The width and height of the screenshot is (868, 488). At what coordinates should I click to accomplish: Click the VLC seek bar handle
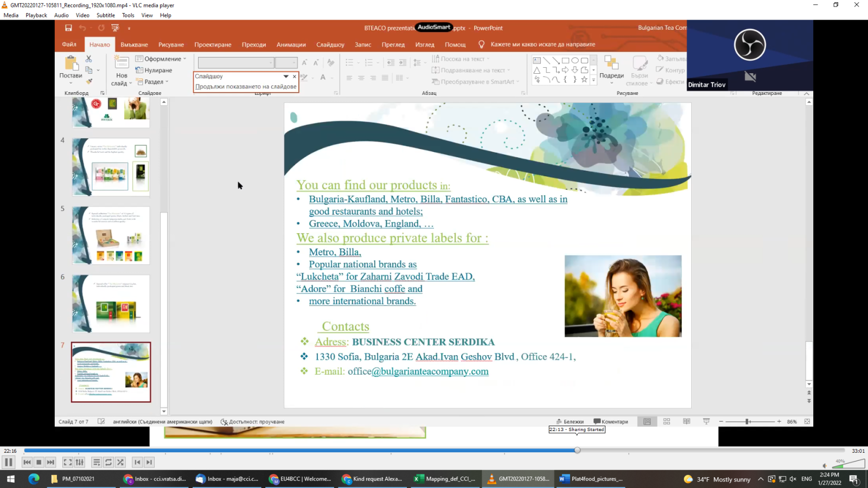pos(577,450)
